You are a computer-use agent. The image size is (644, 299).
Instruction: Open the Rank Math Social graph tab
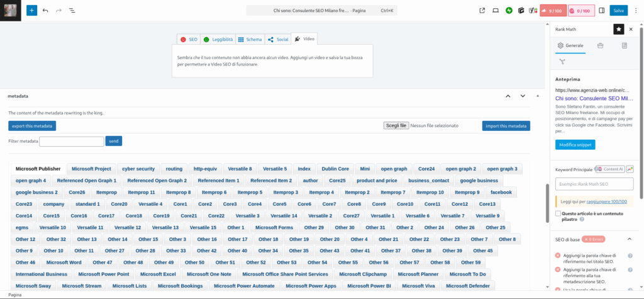tap(562, 62)
